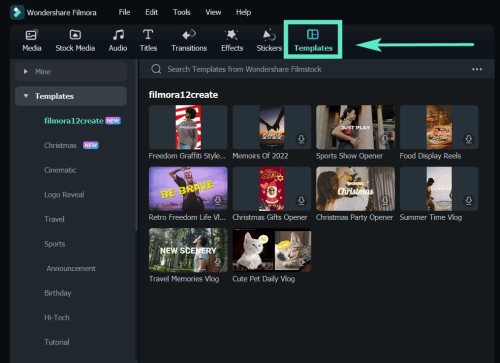Click the Wondershare Filmora logo

(x=17, y=13)
